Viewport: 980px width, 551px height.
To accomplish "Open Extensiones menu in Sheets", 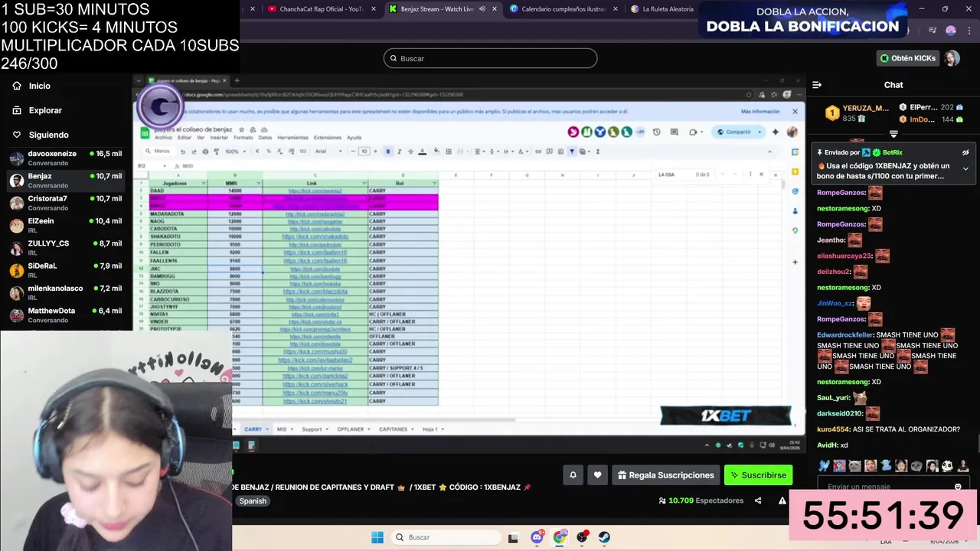I will pos(328,138).
